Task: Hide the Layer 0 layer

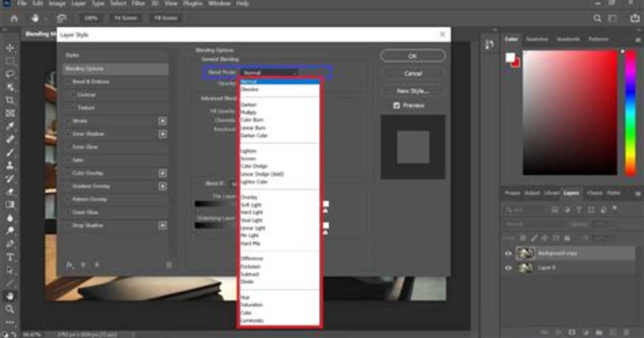Action: point(508,268)
